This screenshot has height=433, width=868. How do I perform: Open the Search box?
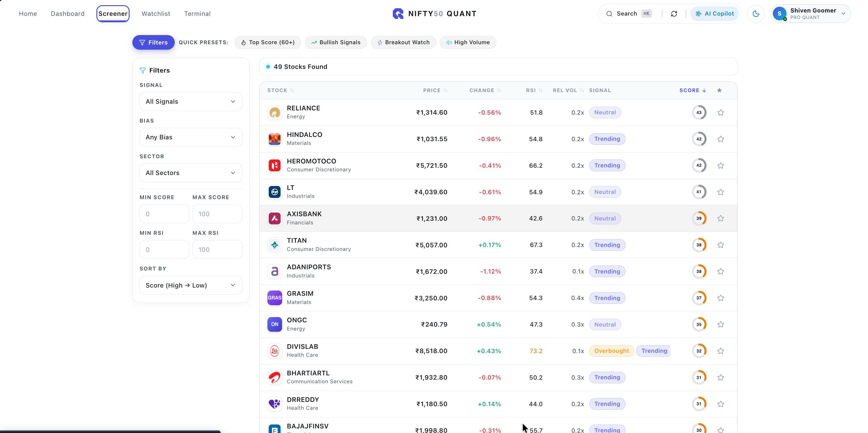click(x=629, y=14)
